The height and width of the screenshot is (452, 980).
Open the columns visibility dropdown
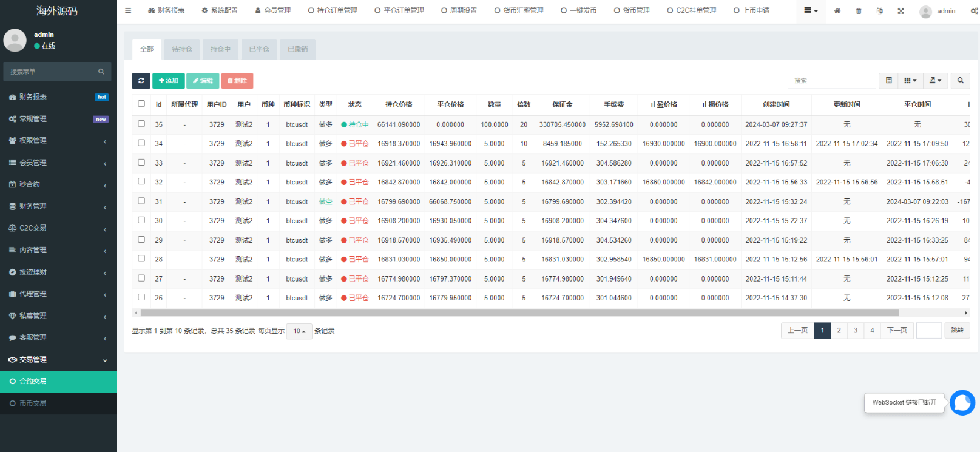tap(910, 81)
